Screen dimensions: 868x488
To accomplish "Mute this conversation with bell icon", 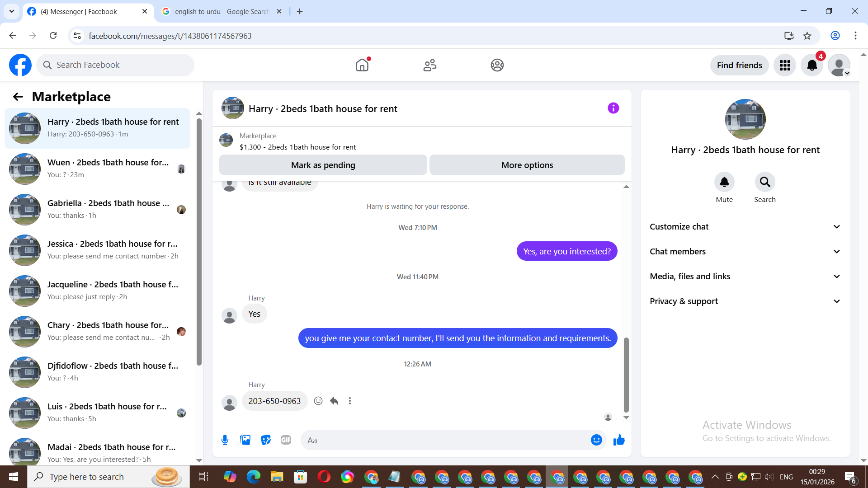I will (x=724, y=182).
